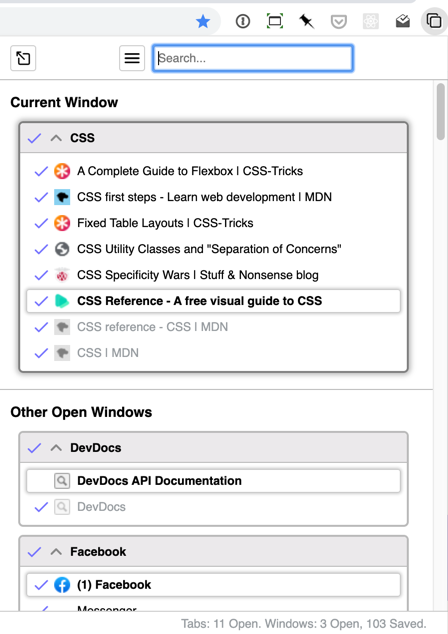The image size is (448, 634).
Task: Toggle checkmark next to DevDocs tab
Action: (41, 507)
